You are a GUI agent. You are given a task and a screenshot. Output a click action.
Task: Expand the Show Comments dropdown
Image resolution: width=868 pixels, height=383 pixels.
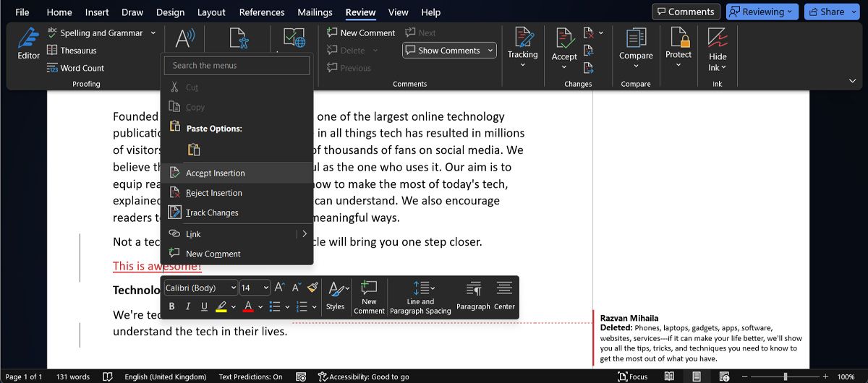[491, 51]
